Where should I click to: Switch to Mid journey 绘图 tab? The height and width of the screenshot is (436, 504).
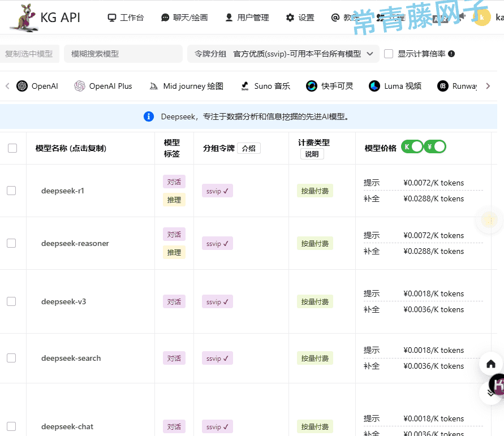[x=187, y=86]
